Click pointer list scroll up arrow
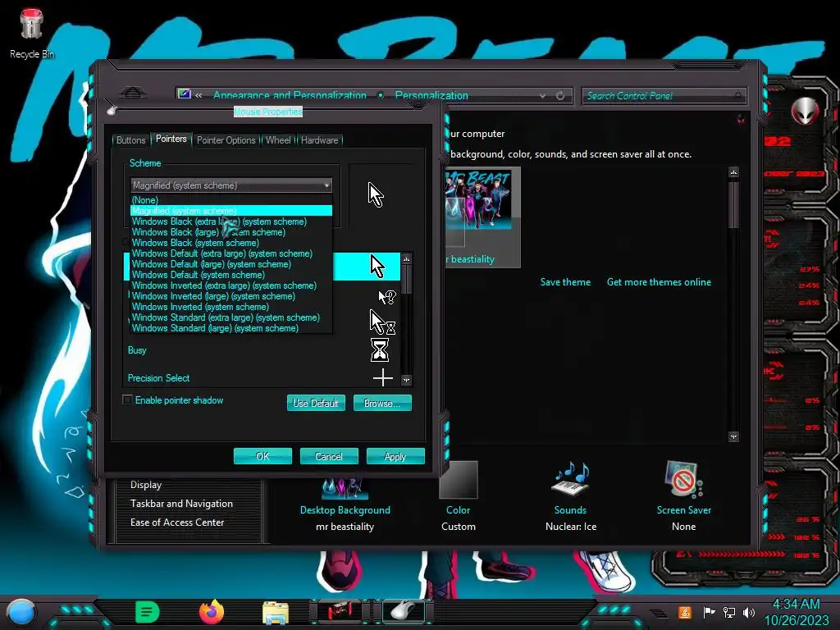The image size is (840, 630). tap(407, 258)
